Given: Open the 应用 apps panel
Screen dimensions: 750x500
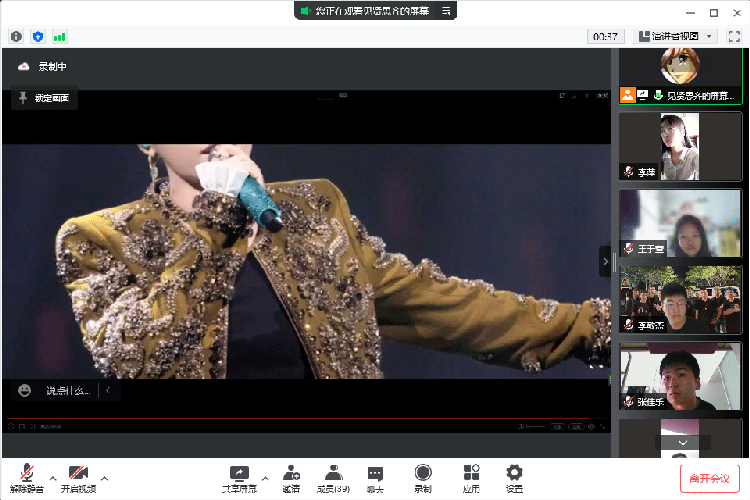Looking at the screenshot, I should coord(471,478).
